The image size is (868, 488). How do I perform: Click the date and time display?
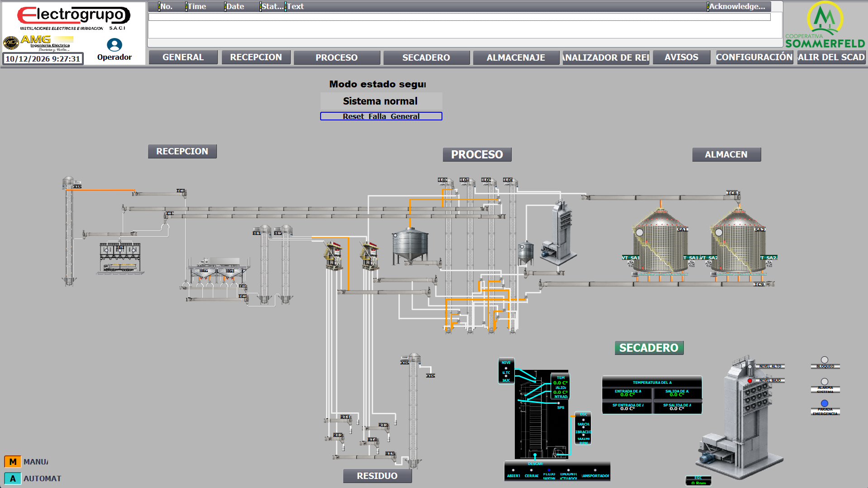43,59
